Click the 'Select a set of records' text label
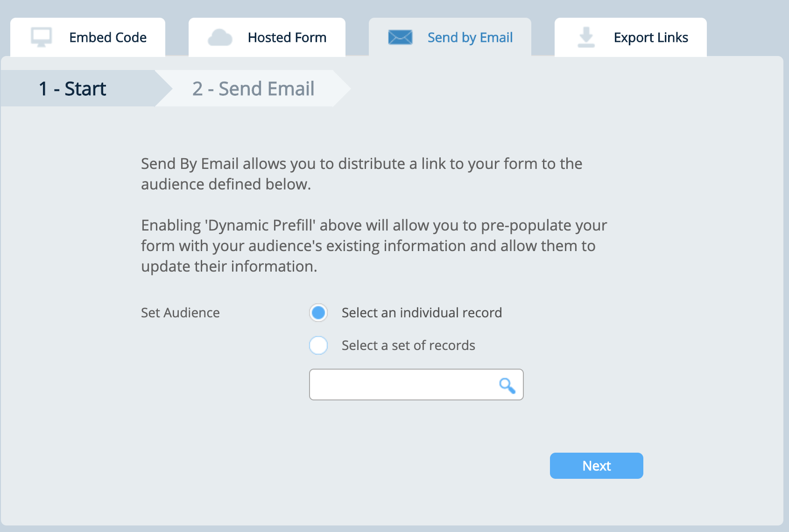This screenshot has width=789, height=532. [x=408, y=345]
